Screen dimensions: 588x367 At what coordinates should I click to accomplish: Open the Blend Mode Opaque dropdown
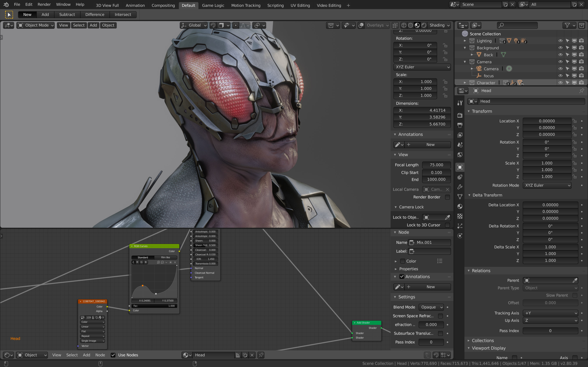(x=431, y=307)
